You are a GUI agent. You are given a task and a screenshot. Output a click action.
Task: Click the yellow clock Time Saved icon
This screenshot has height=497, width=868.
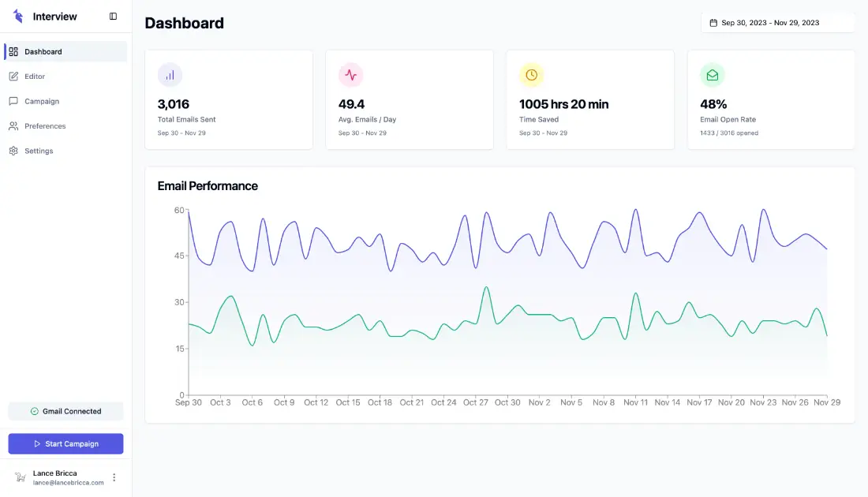click(531, 75)
